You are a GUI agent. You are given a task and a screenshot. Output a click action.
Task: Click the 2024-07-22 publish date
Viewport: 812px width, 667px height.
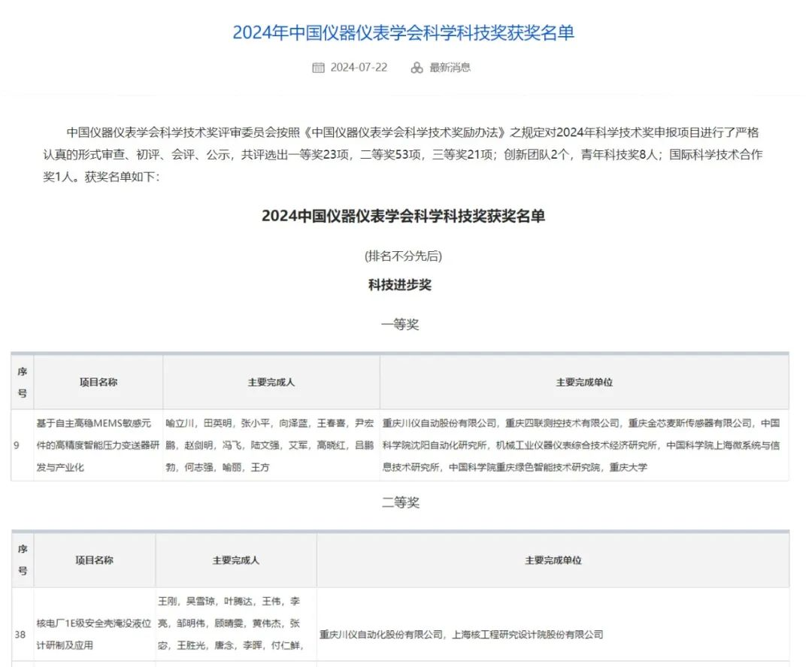(359, 68)
